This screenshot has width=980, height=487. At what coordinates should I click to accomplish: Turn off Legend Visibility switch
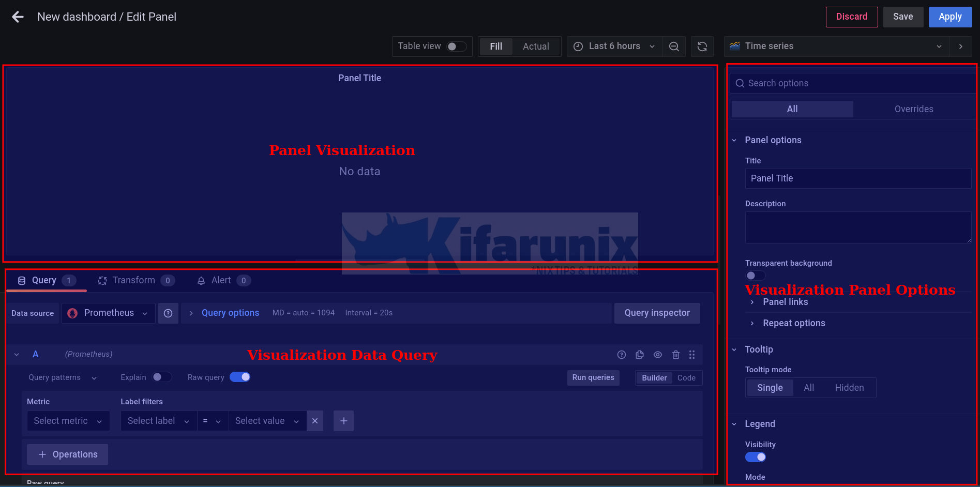[x=755, y=457]
